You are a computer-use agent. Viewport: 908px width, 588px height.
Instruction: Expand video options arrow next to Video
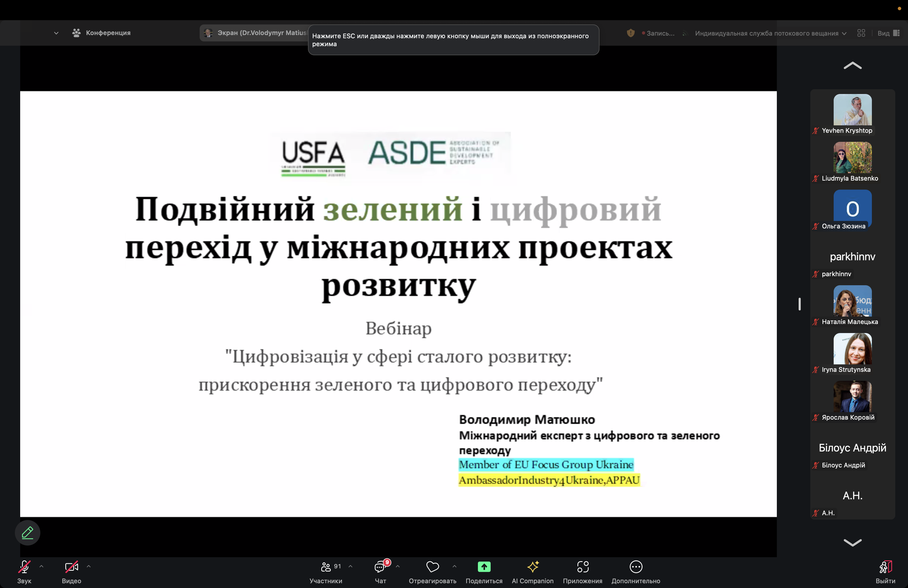(88, 566)
